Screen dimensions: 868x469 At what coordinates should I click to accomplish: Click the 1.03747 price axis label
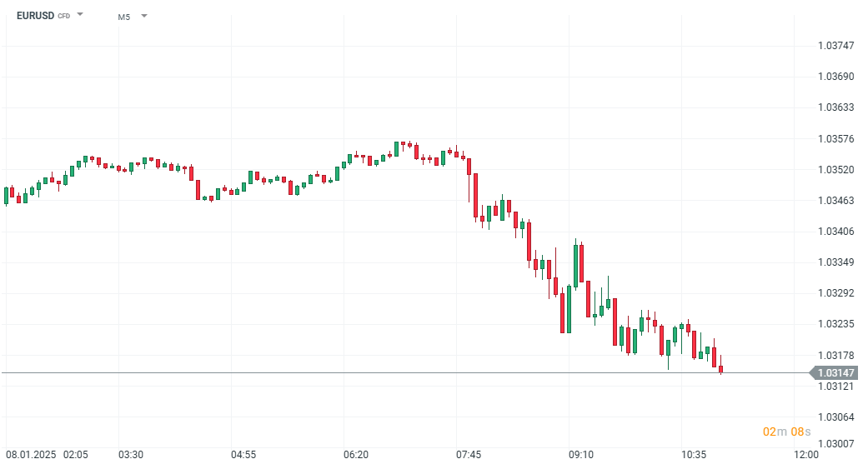835,46
